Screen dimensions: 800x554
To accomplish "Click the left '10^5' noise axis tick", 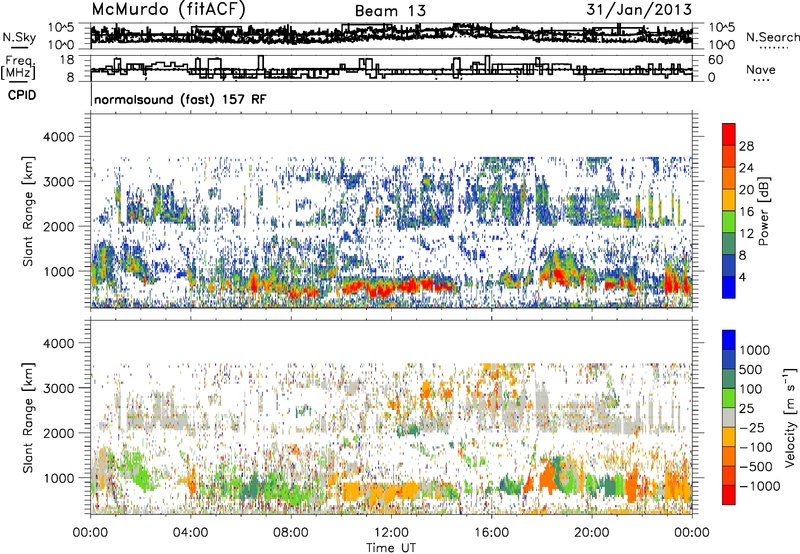I will pos(61,28).
